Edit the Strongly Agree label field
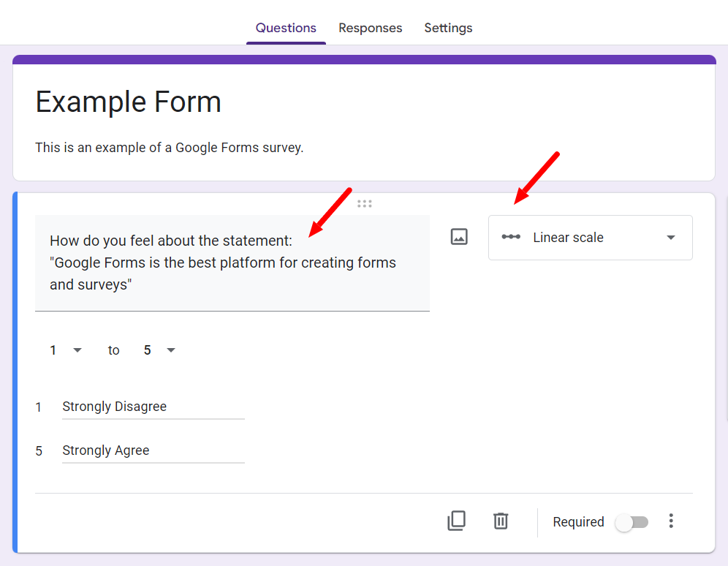This screenshot has height=566, width=728. click(x=153, y=451)
